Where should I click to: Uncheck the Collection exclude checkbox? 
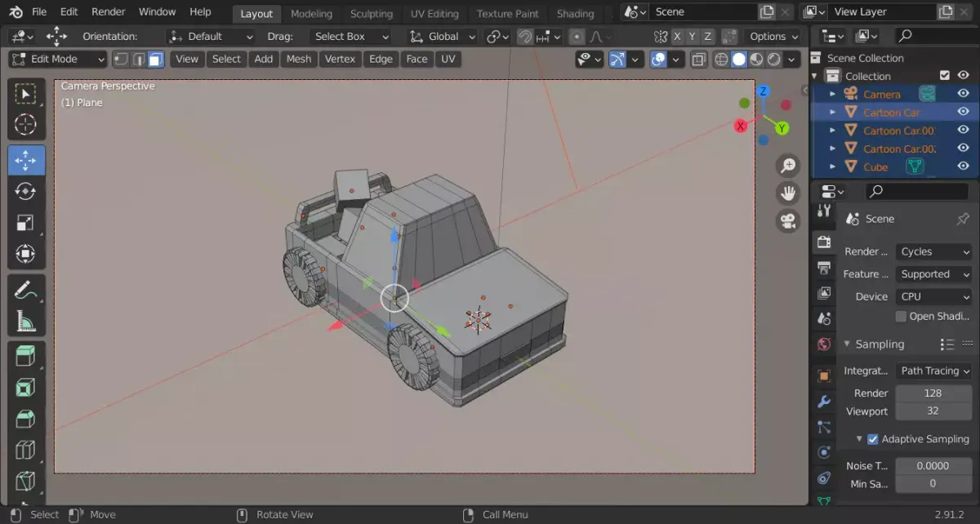point(945,76)
